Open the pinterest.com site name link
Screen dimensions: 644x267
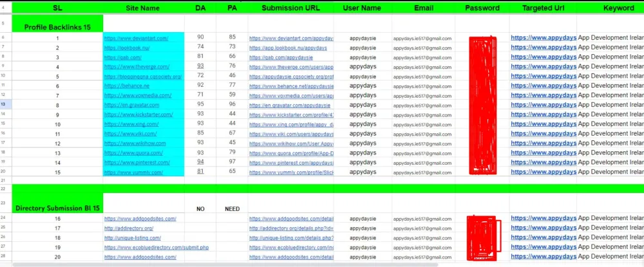137,163
